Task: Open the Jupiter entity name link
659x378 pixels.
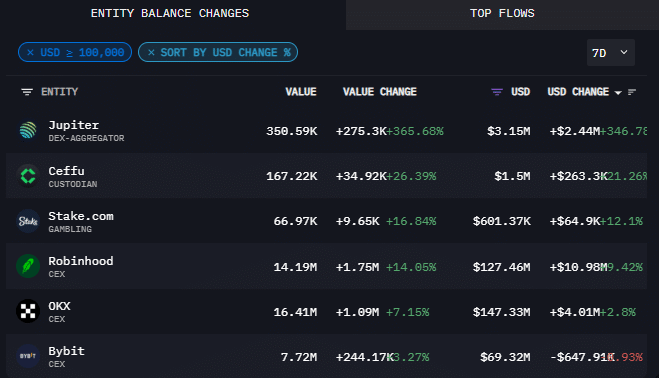Action: coord(74,125)
